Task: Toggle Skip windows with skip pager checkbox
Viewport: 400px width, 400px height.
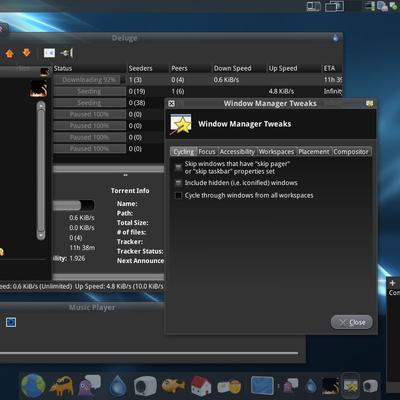Action: pyautogui.click(x=178, y=168)
